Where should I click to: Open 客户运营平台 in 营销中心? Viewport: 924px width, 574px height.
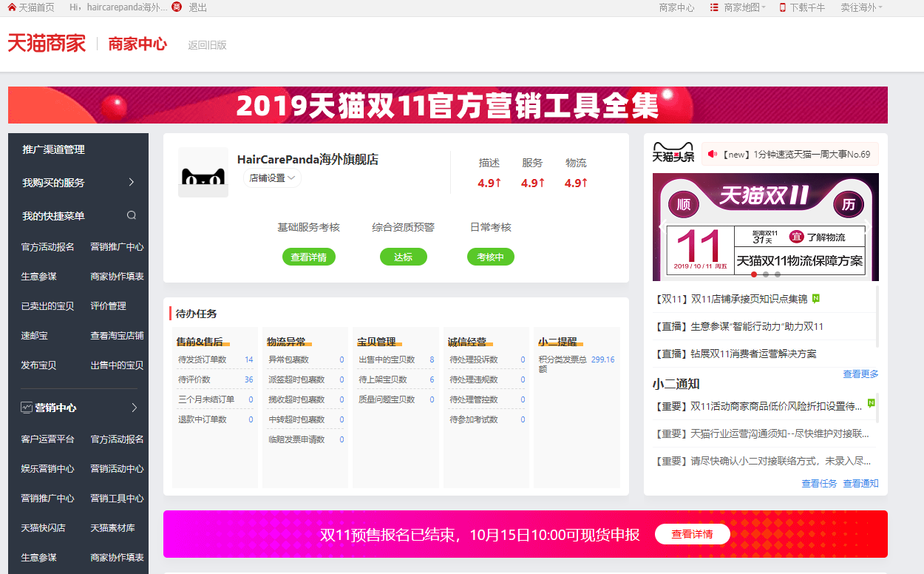tap(48, 439)
